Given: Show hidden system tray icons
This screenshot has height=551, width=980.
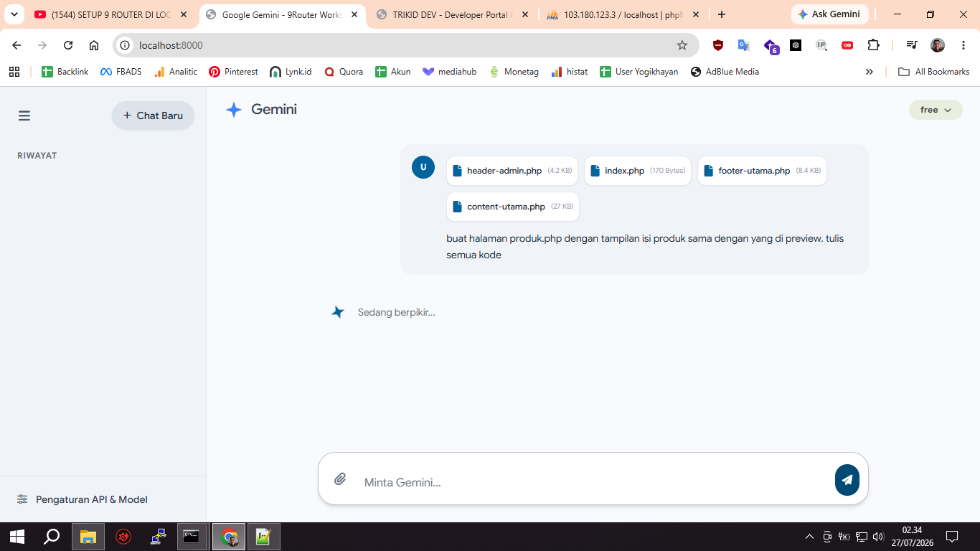Looking at the screenshot, I should click(809, 537).
